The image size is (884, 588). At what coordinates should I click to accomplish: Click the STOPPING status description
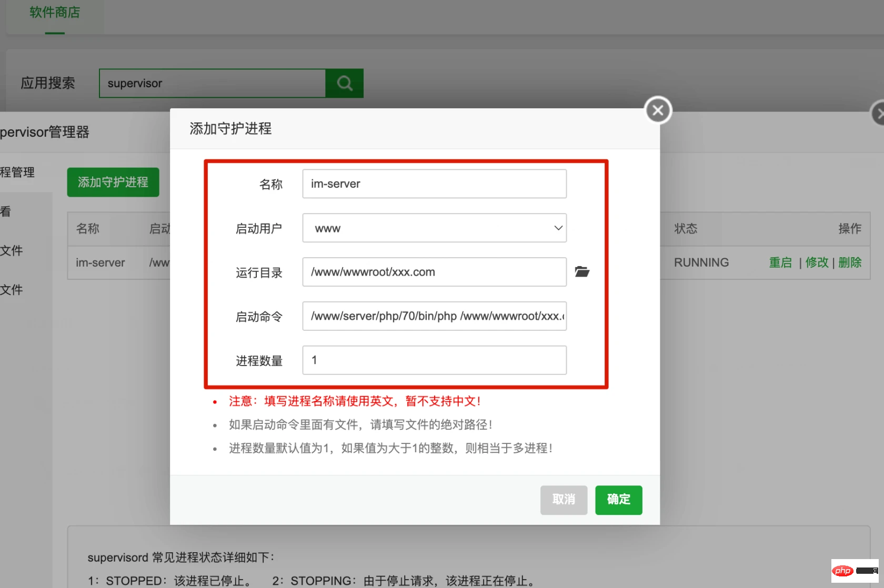[x=404, y=581]
